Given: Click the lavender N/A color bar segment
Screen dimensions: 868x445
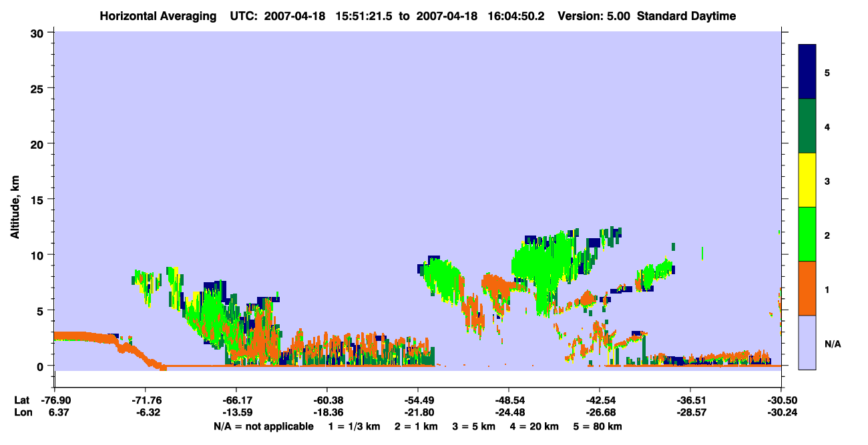Looking at the screenshot, I should click(807, 342).
